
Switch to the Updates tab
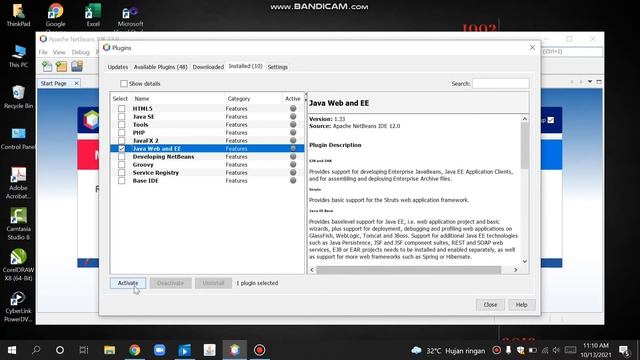point(118,67)
